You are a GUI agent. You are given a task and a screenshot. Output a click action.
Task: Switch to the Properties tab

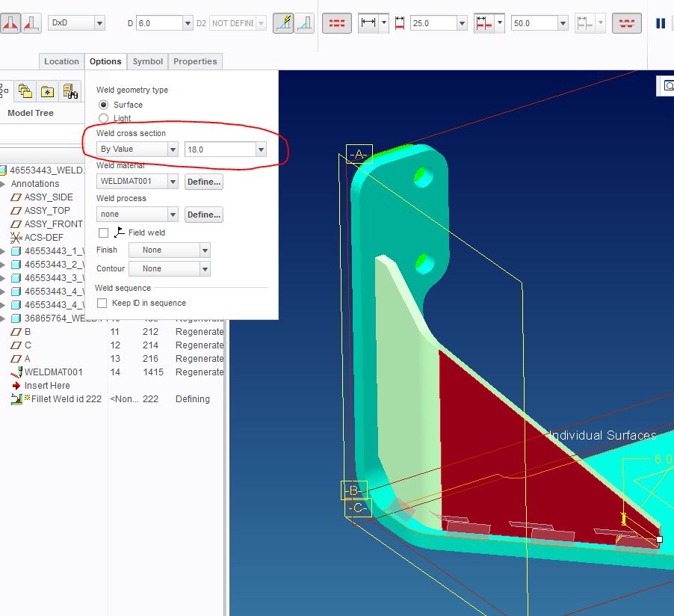pos(195,61)
